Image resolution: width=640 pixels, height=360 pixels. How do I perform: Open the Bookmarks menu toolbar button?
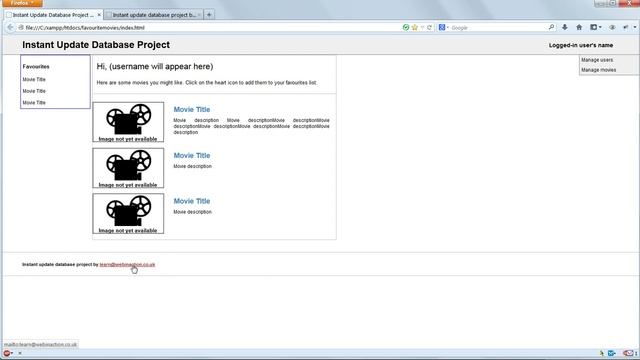[596, 27]
